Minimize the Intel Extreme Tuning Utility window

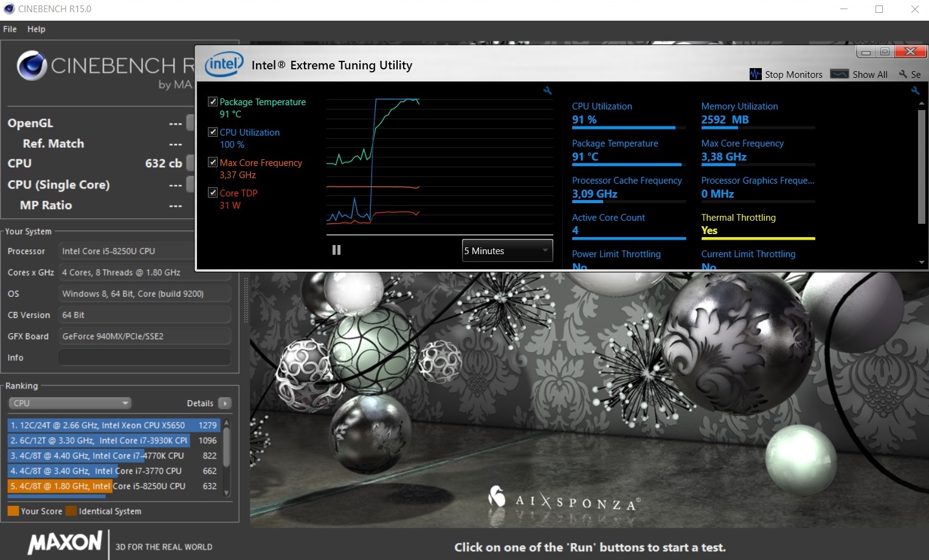(x=866, y=52)
